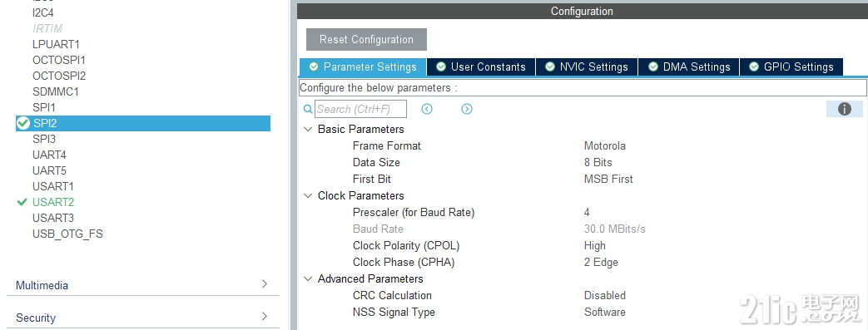Click the USART2 green checkmark icon

tap(22, 202)
